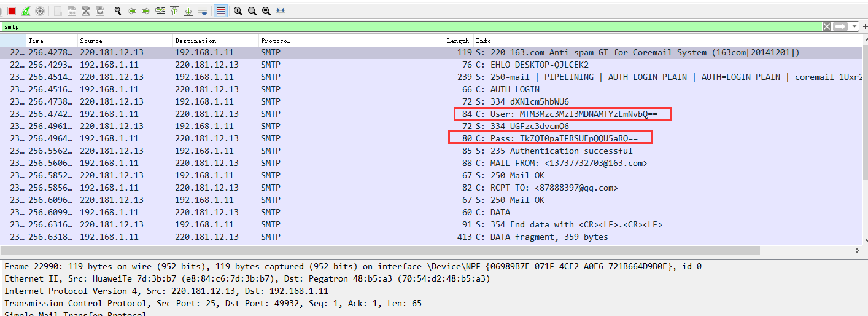Reload the capture file
This screenshot has height=316, width=868.
[100, 11]
